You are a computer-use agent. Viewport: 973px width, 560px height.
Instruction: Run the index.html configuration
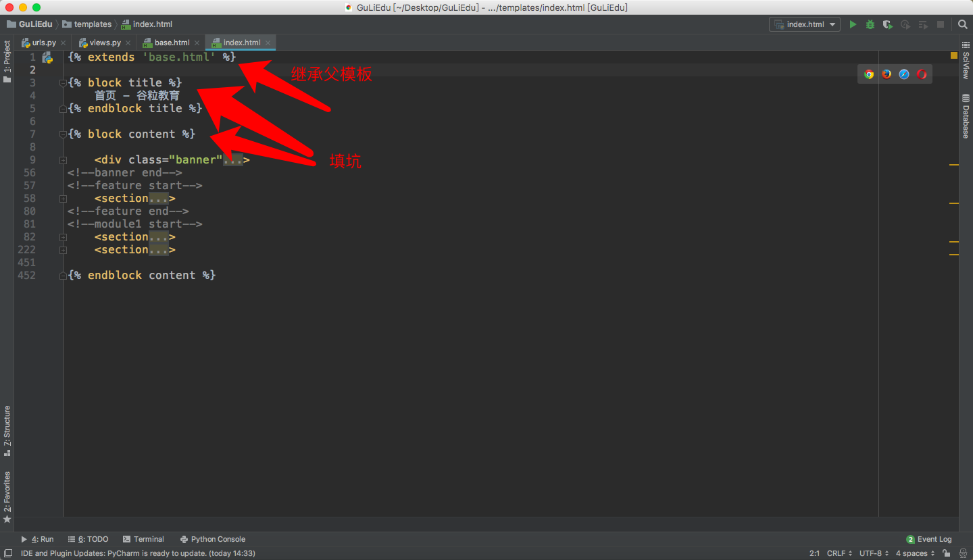point(853,24)
